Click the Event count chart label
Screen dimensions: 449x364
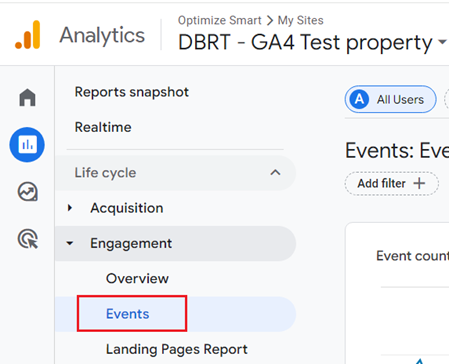(x=412, y=256)
